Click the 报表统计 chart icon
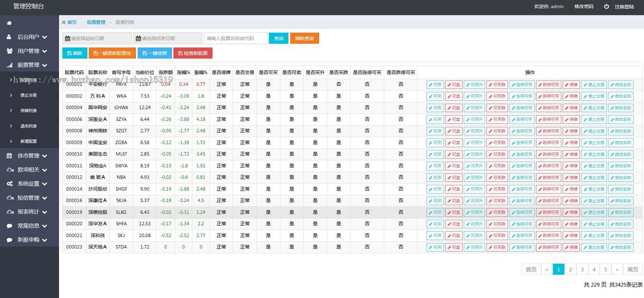The width and height of the screenshot is (644, 298). (10, 212)
